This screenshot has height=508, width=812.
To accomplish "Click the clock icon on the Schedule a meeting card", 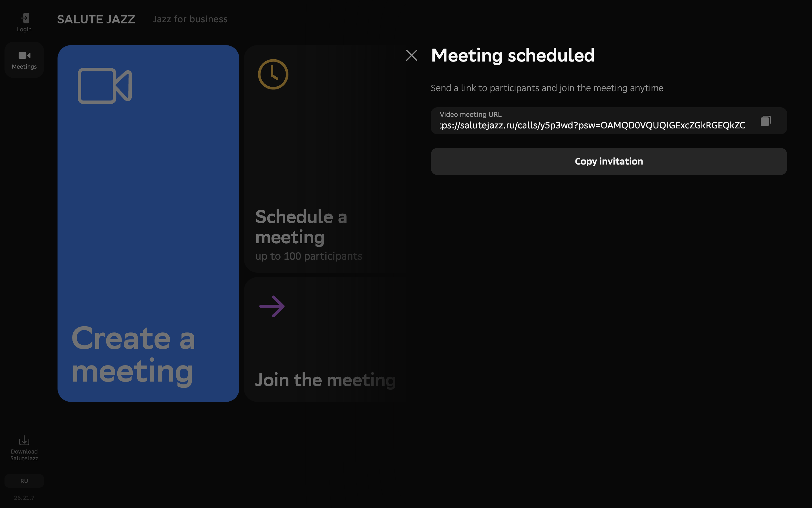I will click(273, 74).
